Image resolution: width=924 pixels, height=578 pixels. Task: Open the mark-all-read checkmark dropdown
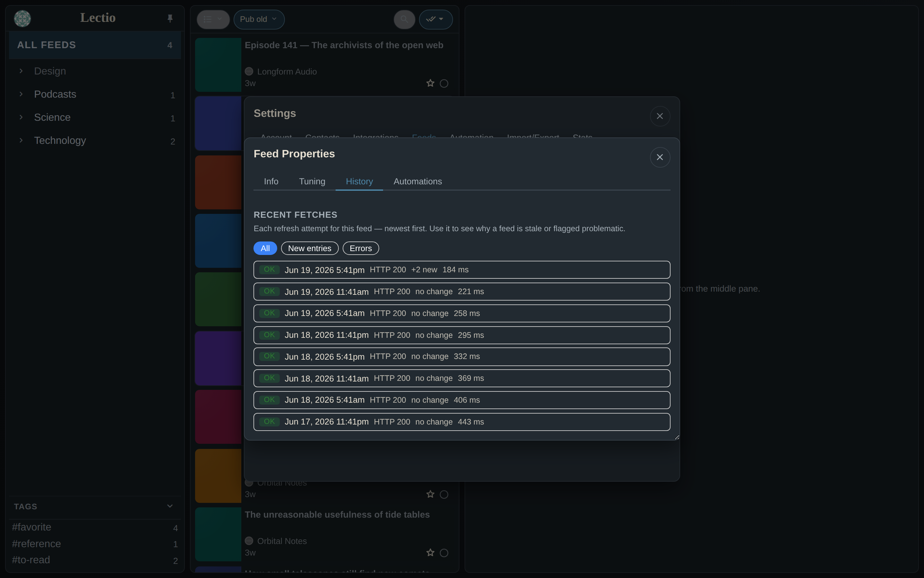436,19
